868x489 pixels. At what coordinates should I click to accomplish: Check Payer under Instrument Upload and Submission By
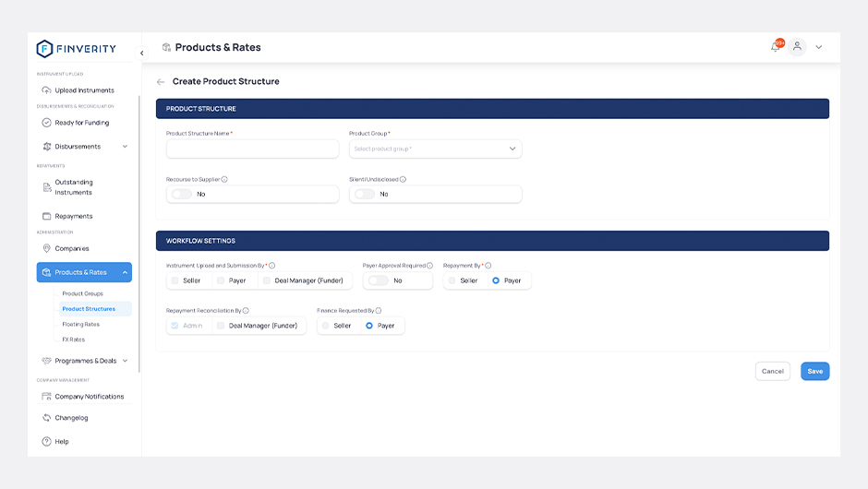coord(221,280)
